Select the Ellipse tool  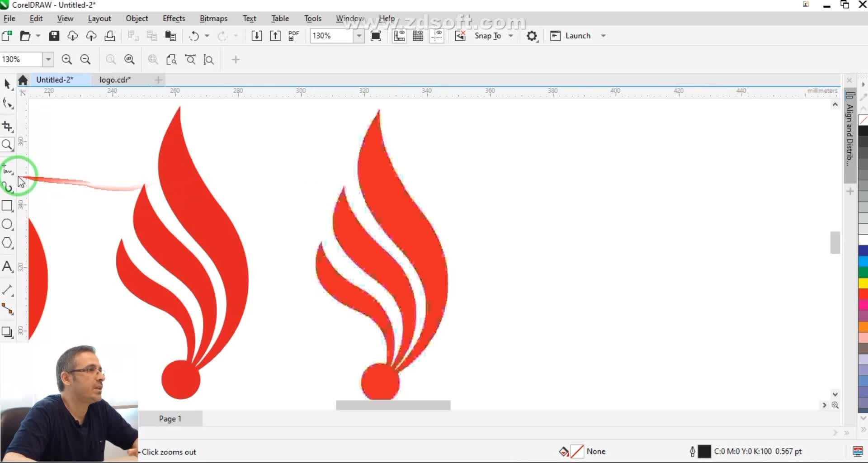[7, 224]
